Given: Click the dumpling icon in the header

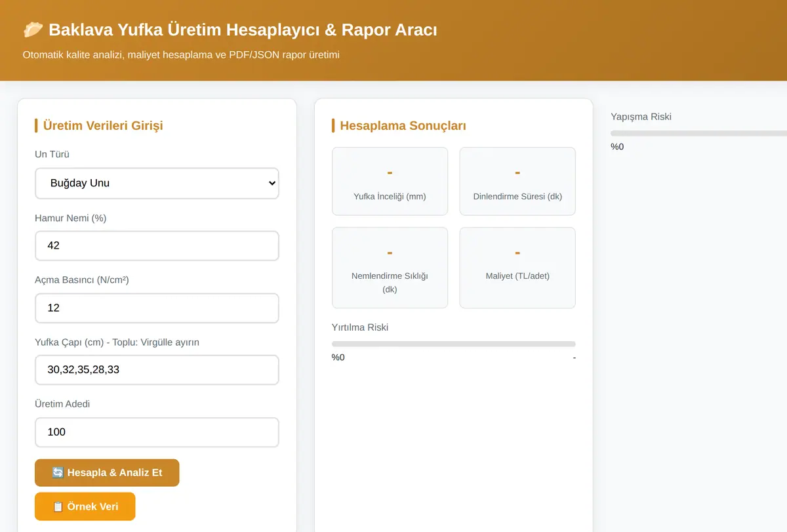Looking at the screenshot, I should [33, 30].
